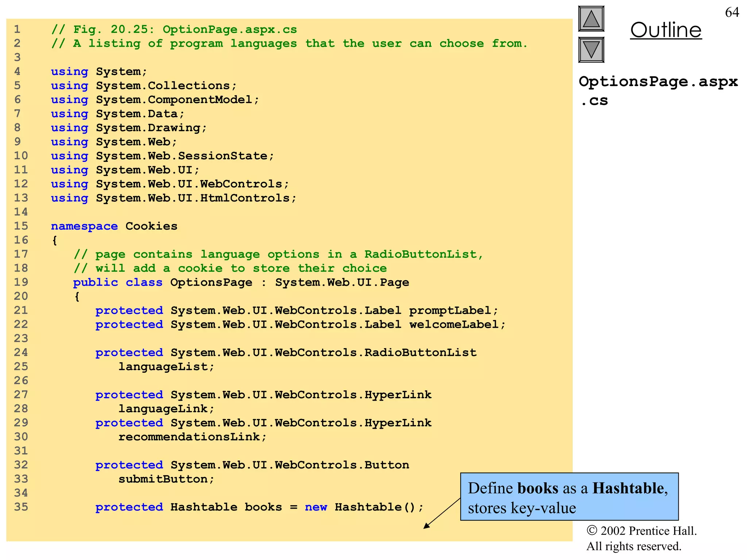747x560 pixels.
Task: Select 'System.ComponentModel' on line 6
Action: tap(177, 100)
